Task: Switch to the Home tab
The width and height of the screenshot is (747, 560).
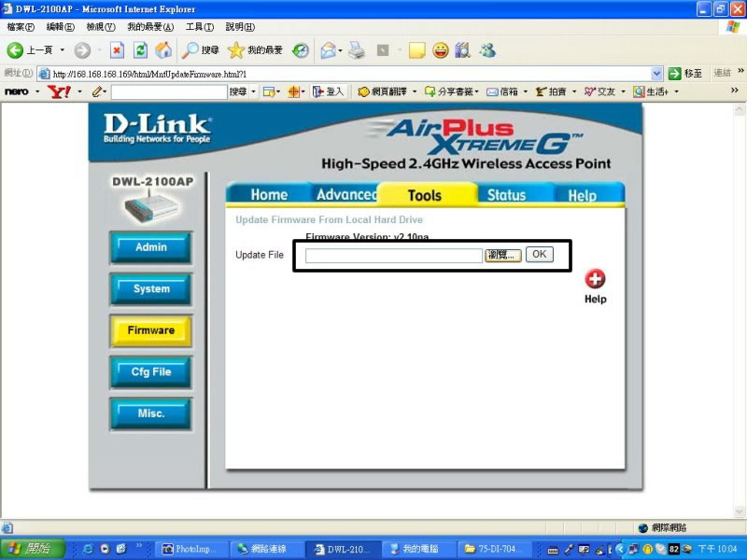Action: [269, 194]
